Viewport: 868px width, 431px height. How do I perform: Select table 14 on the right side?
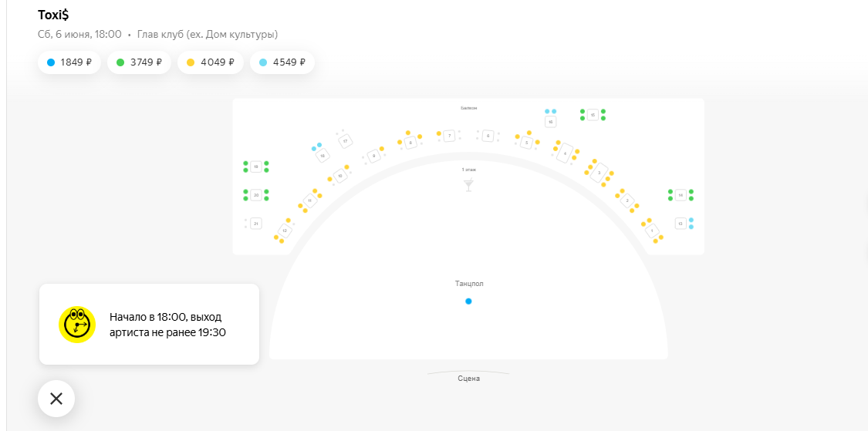[x=681, y=195]
